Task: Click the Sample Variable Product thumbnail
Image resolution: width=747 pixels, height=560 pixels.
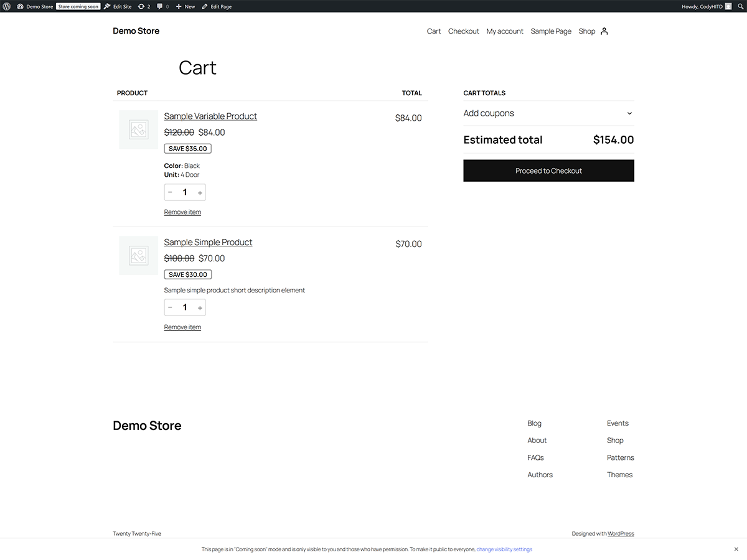Action: 138,129
